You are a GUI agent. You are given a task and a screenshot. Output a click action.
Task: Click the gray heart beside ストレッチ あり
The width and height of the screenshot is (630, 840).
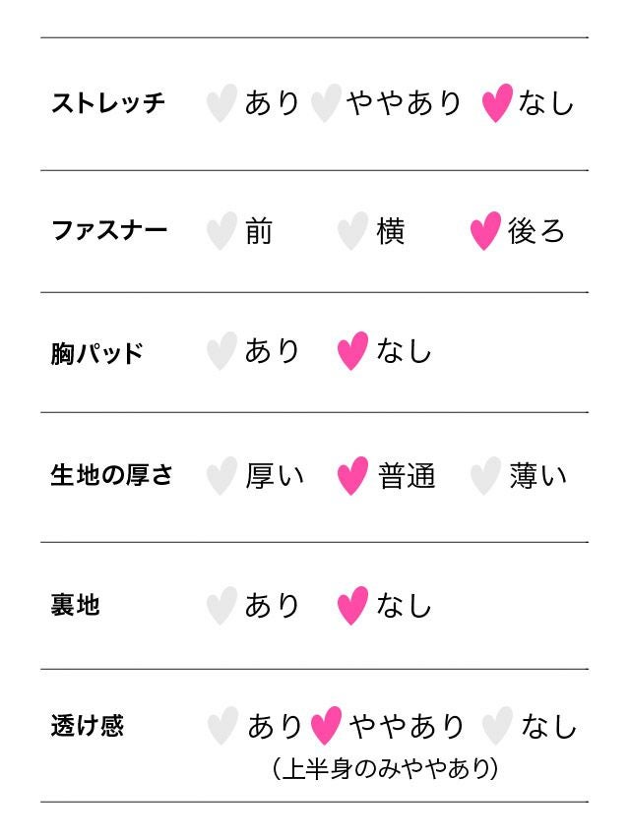[222, 102]
